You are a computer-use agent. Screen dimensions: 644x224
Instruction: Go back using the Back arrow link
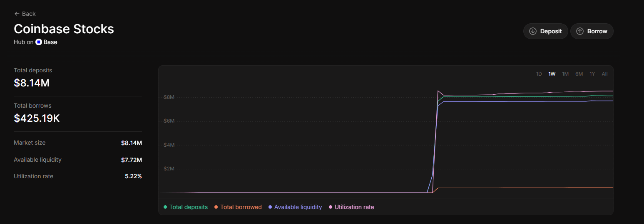(25, 14)
